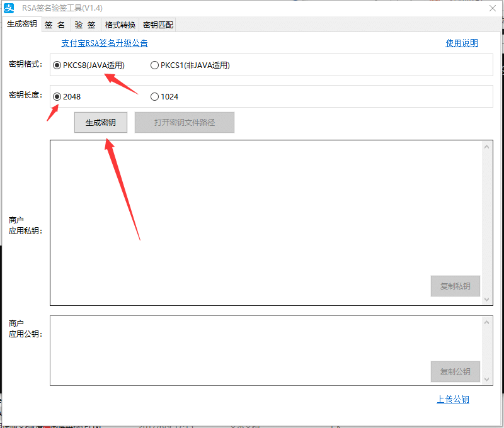Image resolution: width=504 pixels, height=428 pixels.
Task: Select PKCS1 (非JAVA适用) key format
Action: coord(154,65)
